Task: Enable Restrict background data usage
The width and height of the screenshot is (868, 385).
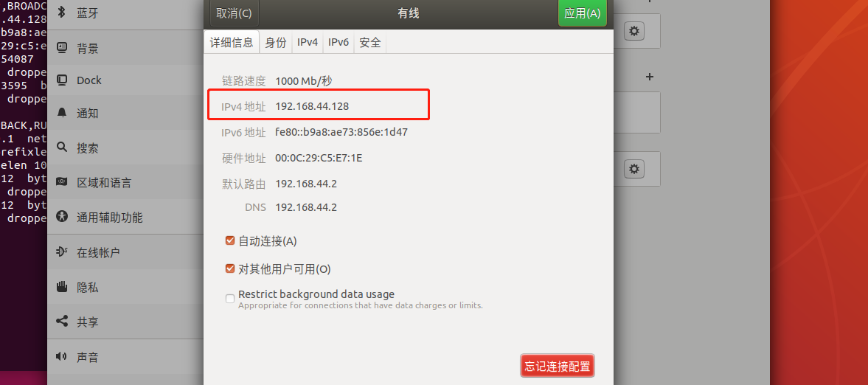Action: (x=230, y=299)
